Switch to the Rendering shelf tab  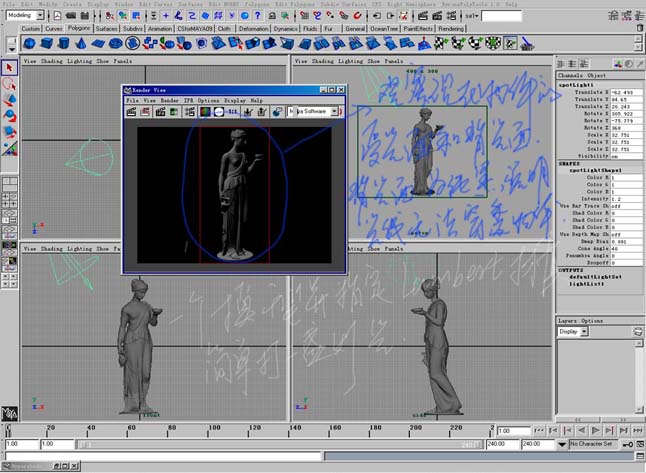(451, 28)
